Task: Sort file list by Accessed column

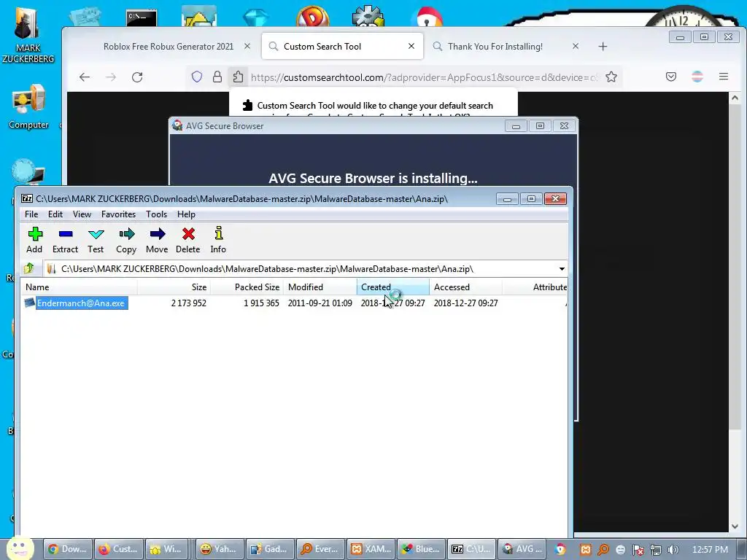Action: (466, 287)
